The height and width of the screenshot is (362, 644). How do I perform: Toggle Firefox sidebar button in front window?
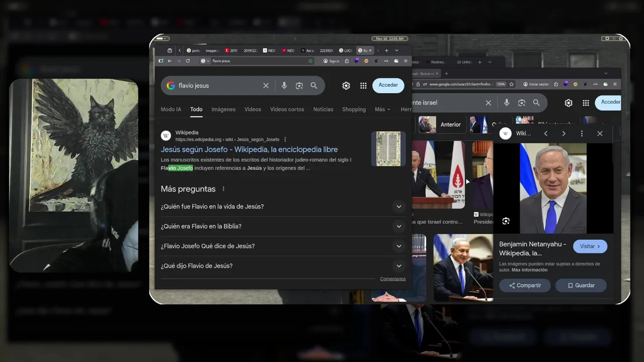pos(160,61)
